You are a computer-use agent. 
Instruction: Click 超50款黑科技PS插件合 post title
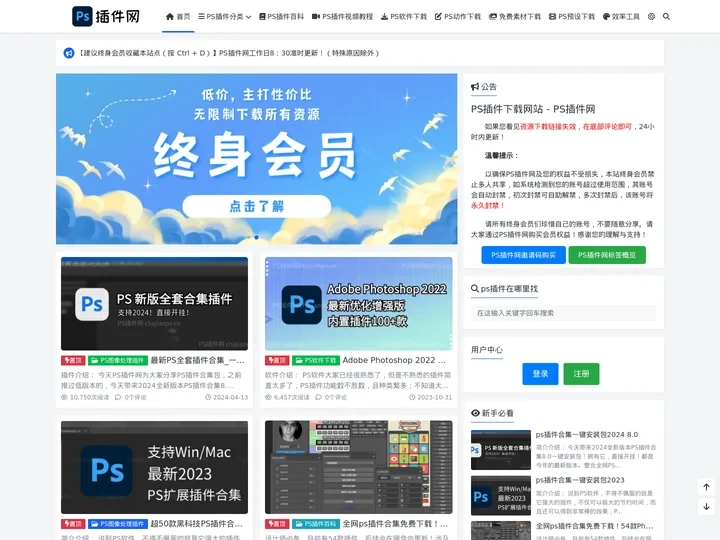pyautogui.click(x=197, y=524)
